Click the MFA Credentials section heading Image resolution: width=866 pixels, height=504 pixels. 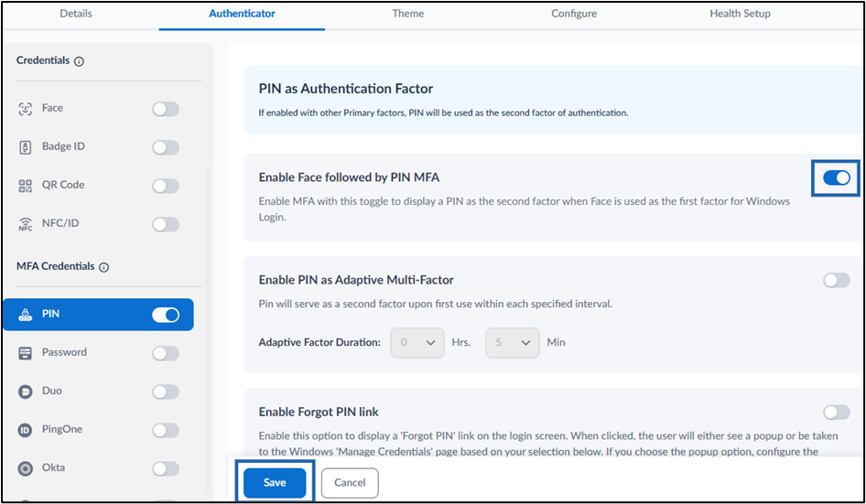[x=56, y=266]
